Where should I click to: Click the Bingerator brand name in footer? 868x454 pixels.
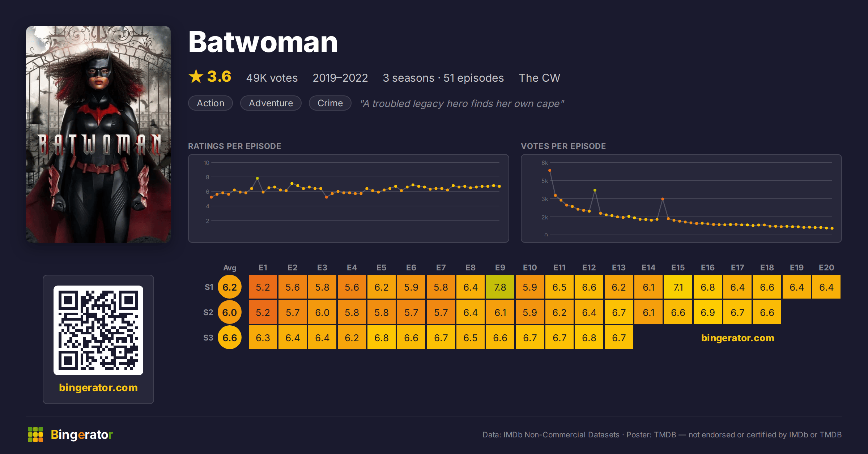click(82, 434)
